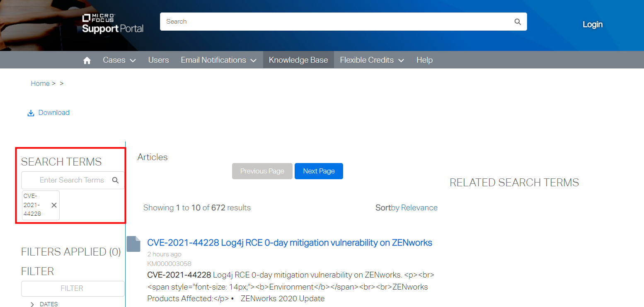Open the Flexible Credits dropdown
Image resolution: width=644 pixels, height=307 pixels.
(x=372, y=60)
